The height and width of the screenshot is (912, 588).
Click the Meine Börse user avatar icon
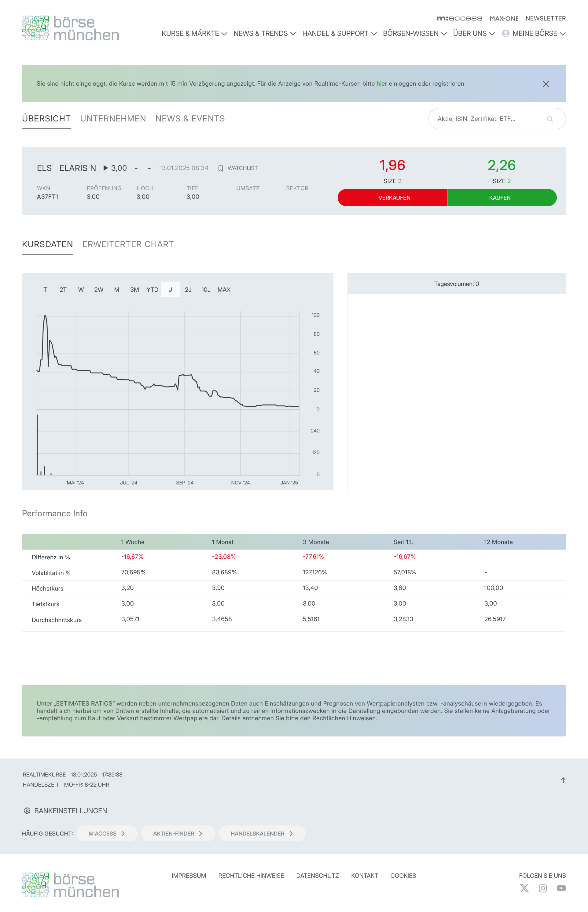pos(505,34)
